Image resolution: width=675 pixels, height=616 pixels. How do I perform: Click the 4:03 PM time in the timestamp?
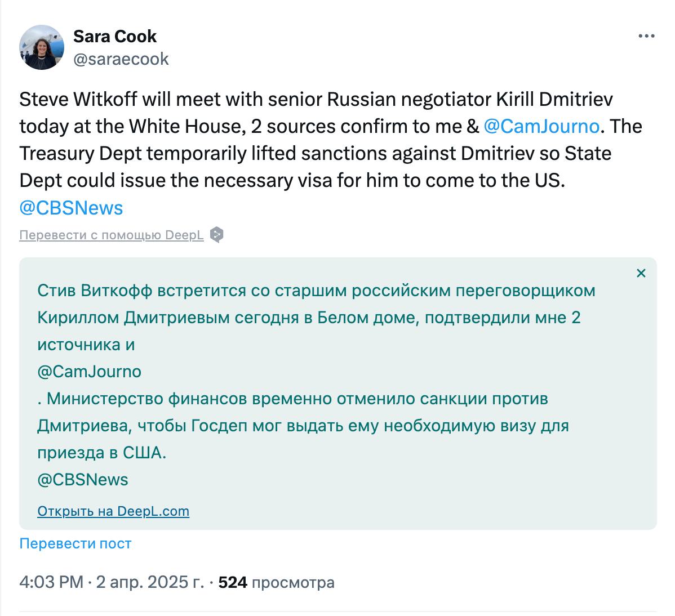51,582
